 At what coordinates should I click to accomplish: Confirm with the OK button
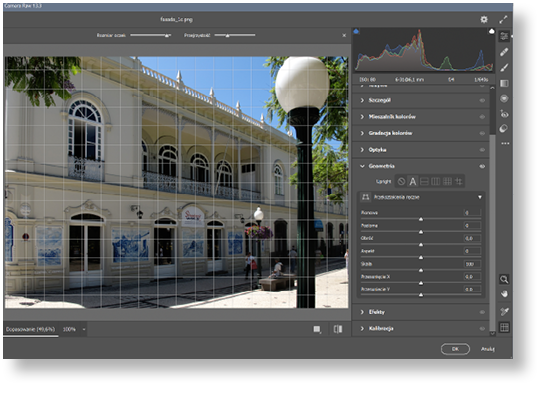coord(455,349)
